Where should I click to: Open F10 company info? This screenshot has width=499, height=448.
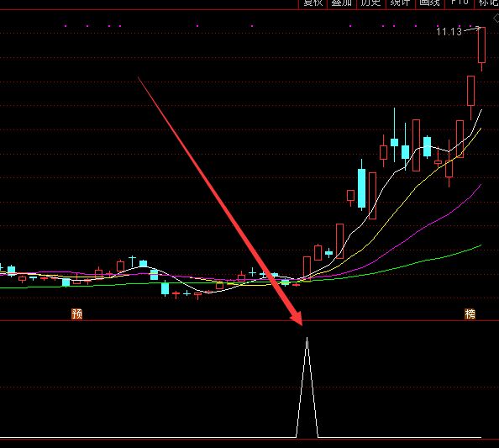tap(460, 3)
